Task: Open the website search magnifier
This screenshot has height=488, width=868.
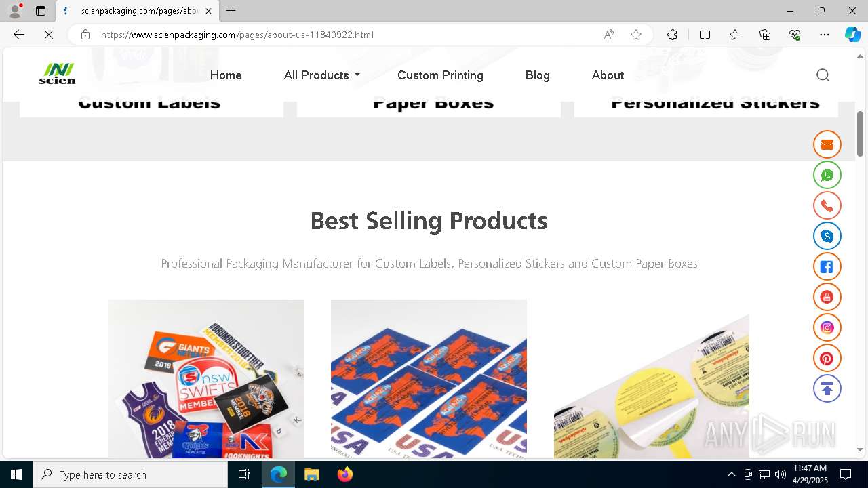Action: (823, 75)
